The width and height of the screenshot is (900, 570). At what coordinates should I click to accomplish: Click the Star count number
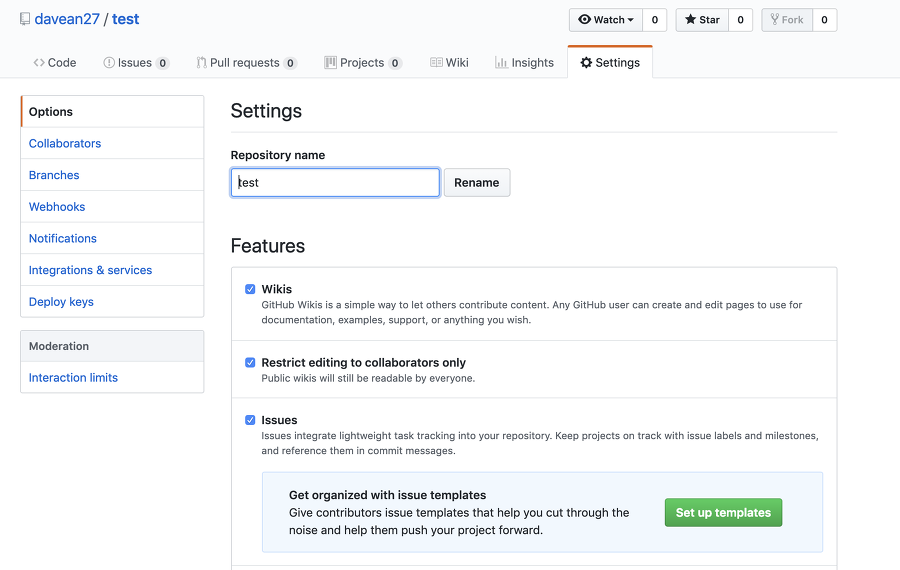pos(740,20)
